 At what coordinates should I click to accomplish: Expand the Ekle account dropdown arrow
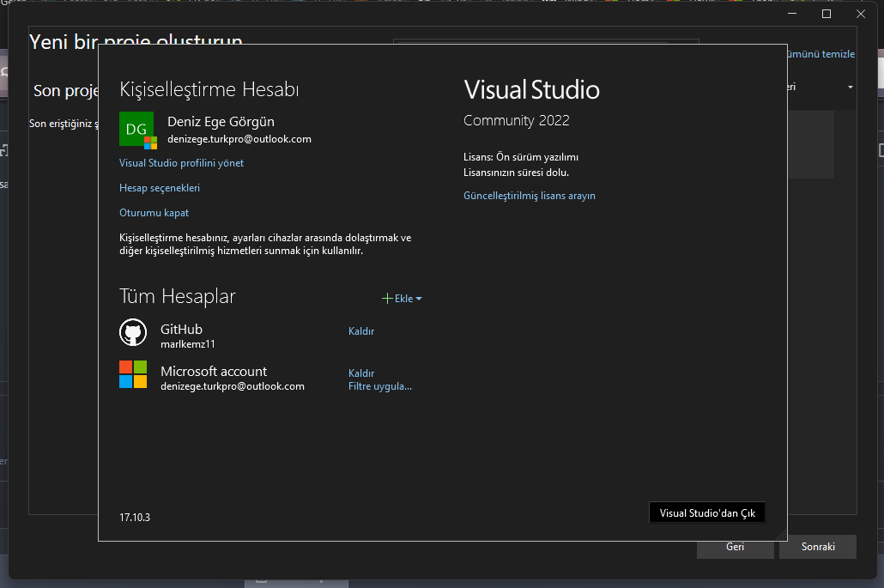[x=419, y=299]
